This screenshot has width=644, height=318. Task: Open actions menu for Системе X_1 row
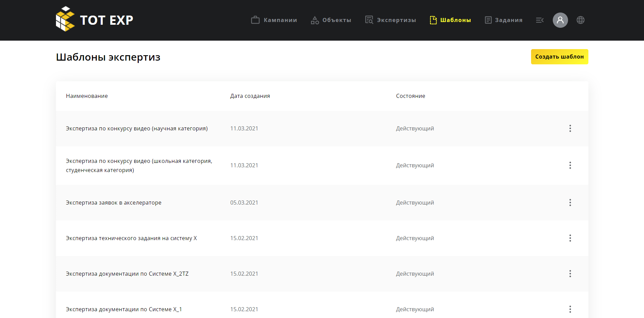click(570, 309)
